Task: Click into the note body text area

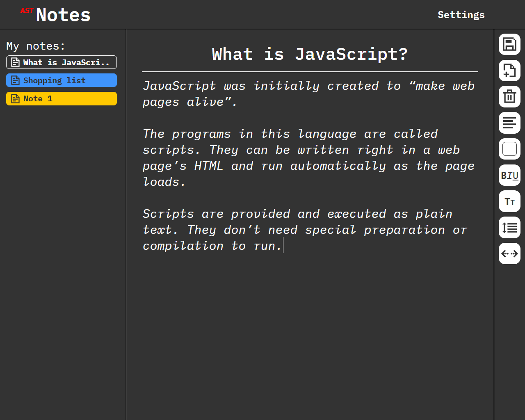Action: pos(310,166)
